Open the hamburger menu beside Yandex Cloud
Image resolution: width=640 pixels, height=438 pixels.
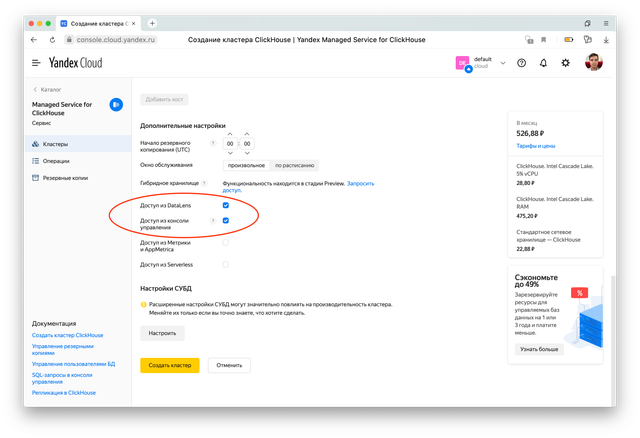point(35,63)
